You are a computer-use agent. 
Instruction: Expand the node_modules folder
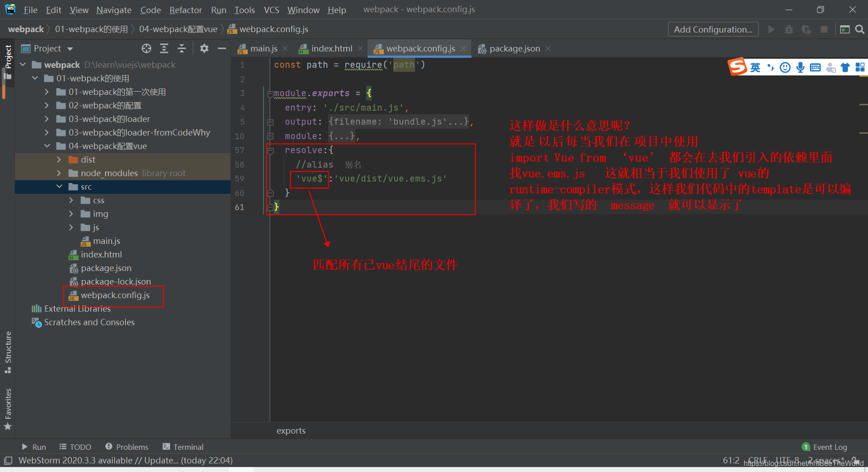pyautogui.click(x=59, y=173)
